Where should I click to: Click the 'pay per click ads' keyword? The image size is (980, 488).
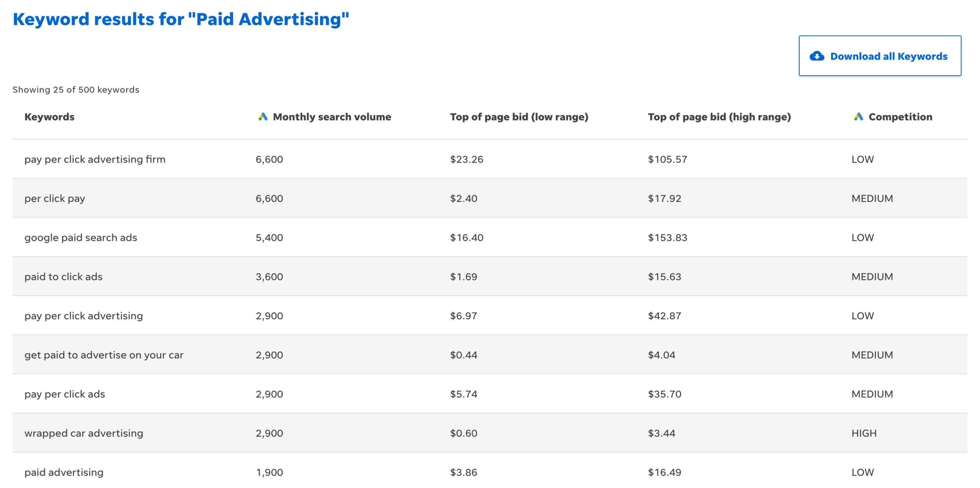[x=64, y=394]
